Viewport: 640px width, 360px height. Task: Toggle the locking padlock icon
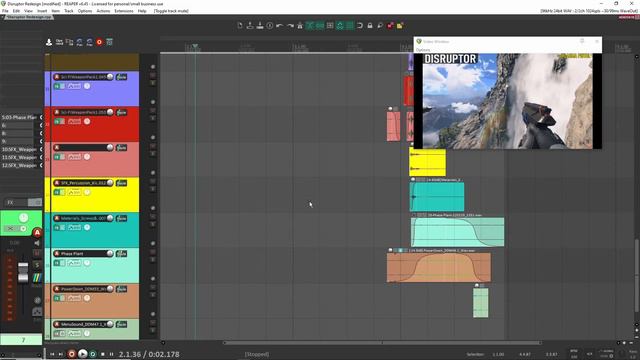pos(370,26)
